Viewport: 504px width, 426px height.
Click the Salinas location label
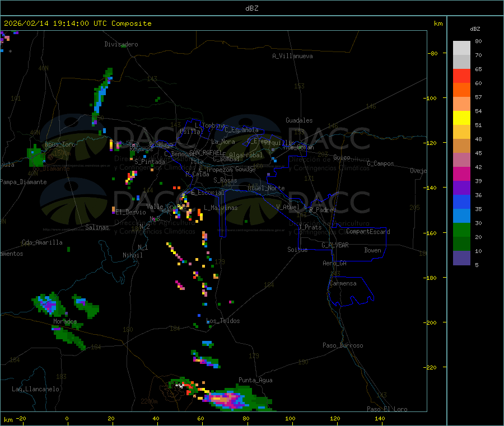[x=97, y=227]
